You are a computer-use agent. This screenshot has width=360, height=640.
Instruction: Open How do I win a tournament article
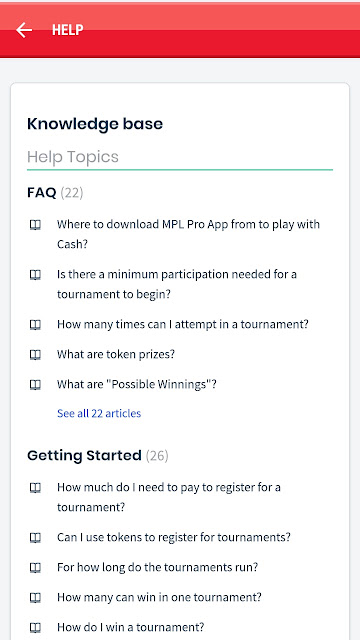pos(131,627)
